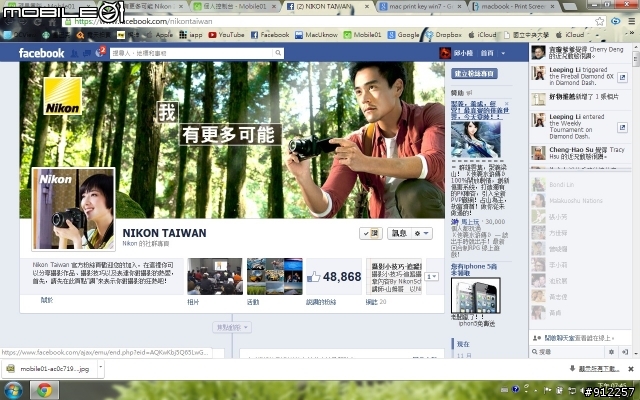Viewport: 640px width, 400px height.
Task: Click the Nikon Taiwan profile picture
Action: 73,209
